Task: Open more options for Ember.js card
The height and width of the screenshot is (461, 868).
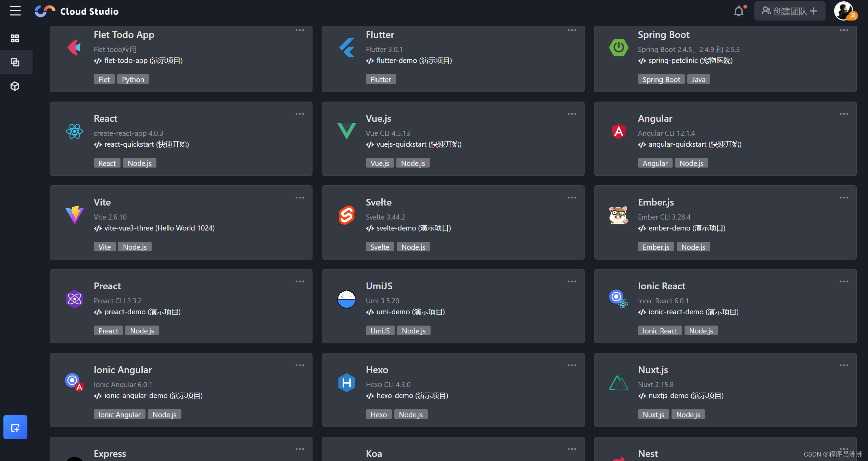Action: tap(844, 198)
